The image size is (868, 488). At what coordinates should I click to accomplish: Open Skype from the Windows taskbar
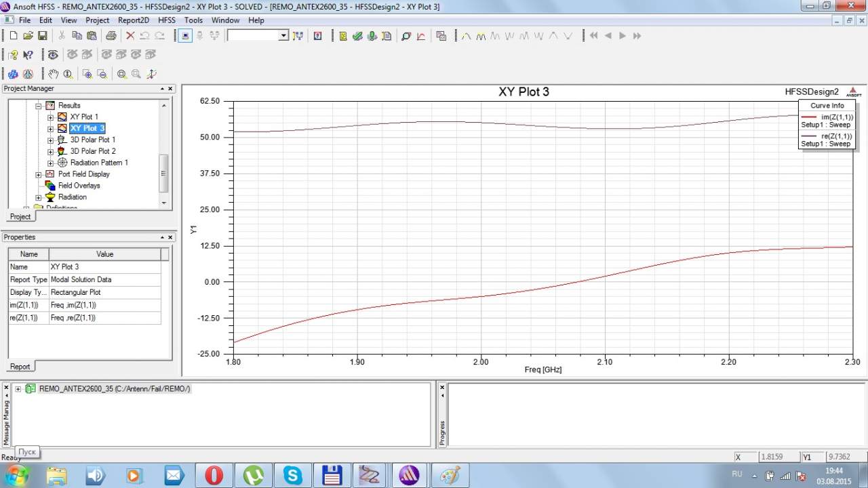click(293, 476)
